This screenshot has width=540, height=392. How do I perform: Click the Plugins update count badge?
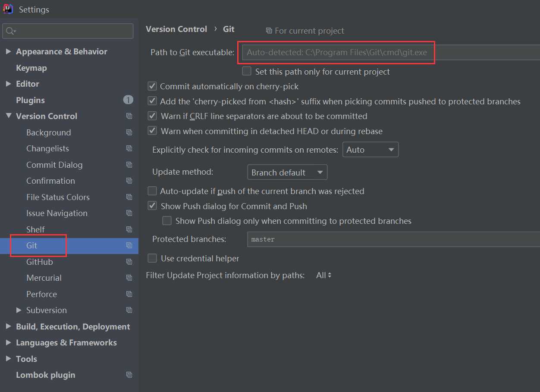pyautogui.click(x=128, y=100)
